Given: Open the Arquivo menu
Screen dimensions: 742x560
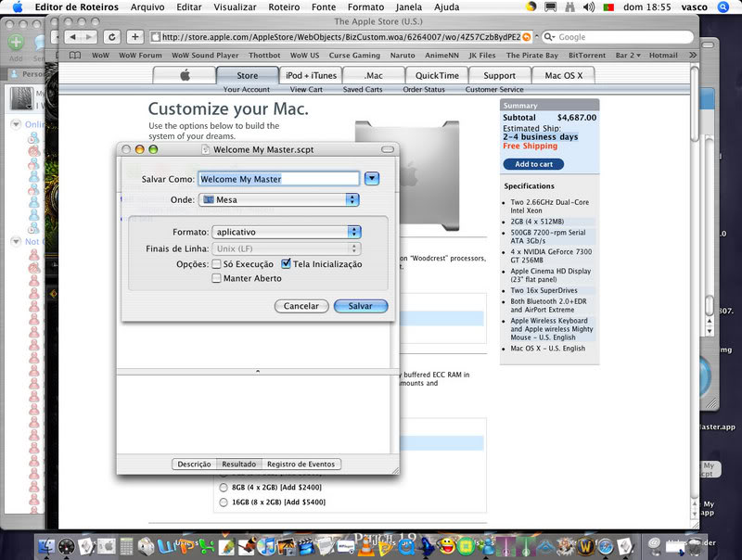Looking at the screenshot, I should [147, 7].
